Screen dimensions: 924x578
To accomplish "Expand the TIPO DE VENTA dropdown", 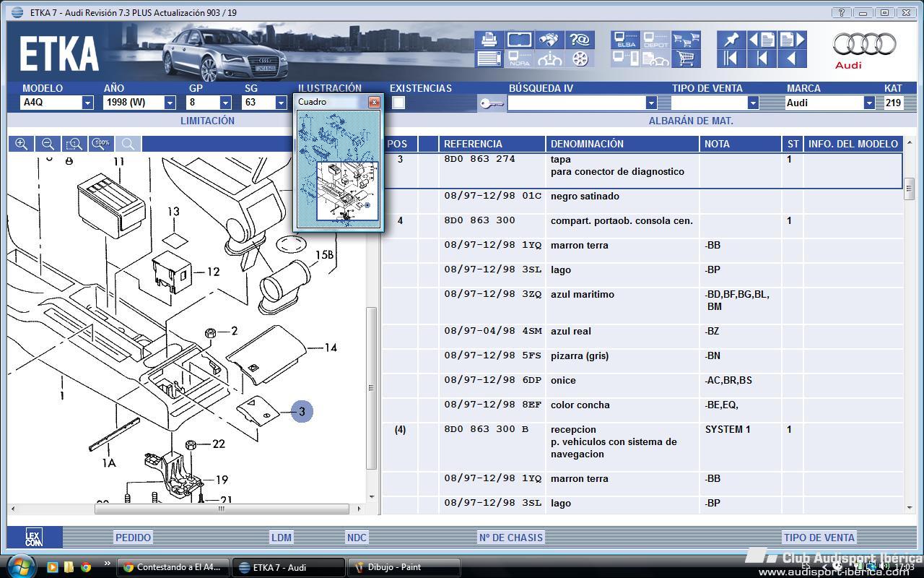I will 753,103.
